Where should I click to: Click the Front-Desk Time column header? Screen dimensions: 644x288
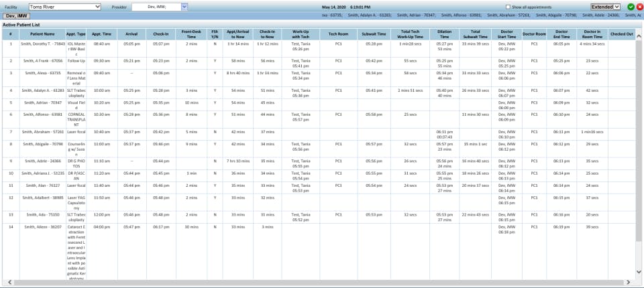191,34
